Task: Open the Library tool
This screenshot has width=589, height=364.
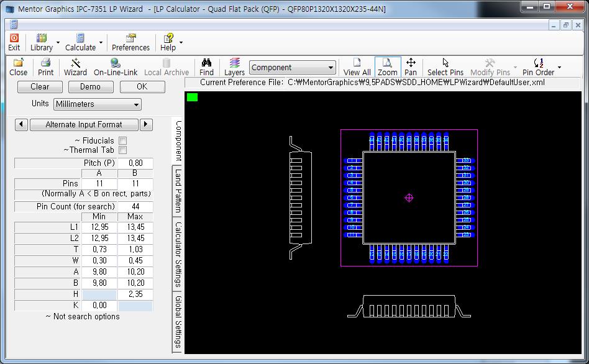Action: [42, 42]
